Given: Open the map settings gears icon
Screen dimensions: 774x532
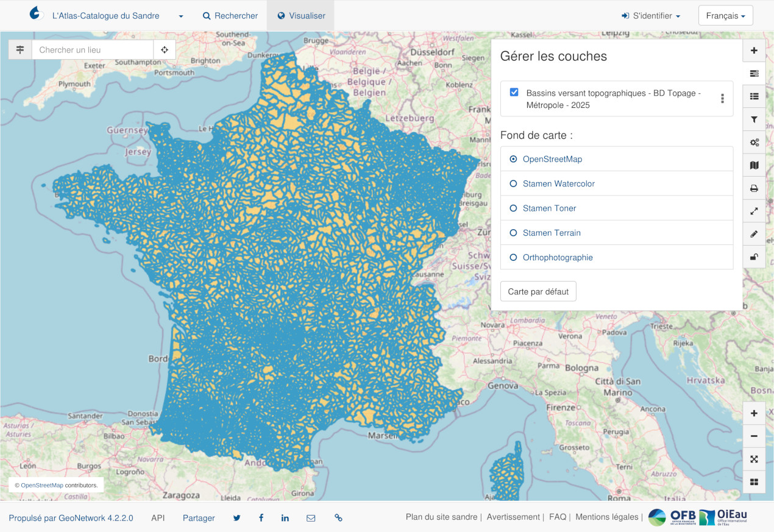Looking at the screenshot, I should pyautogui.click(x=754, y=142).
